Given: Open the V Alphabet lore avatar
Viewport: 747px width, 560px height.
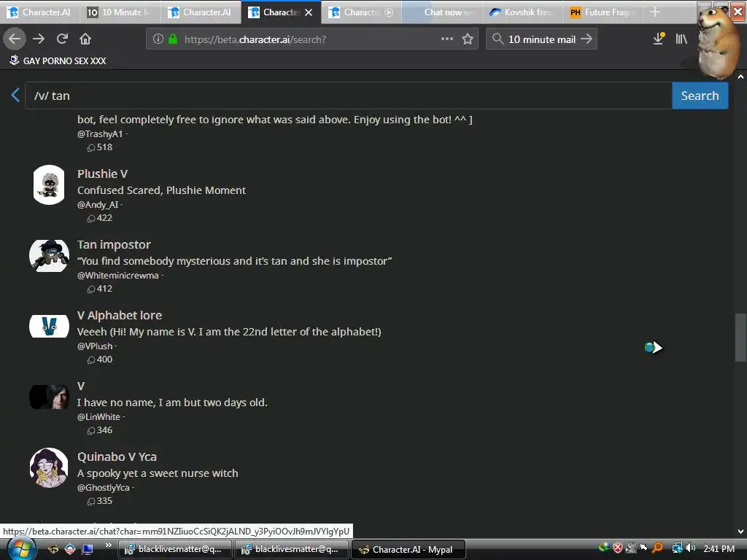Looking at the screenshot, I should click(49, 326).
